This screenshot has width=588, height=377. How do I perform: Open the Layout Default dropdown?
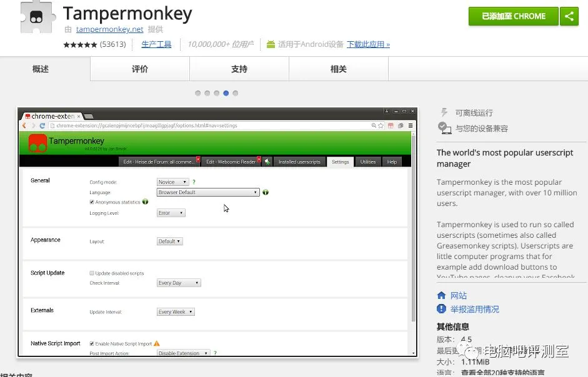pyautogui.click(x=169, y=242)
